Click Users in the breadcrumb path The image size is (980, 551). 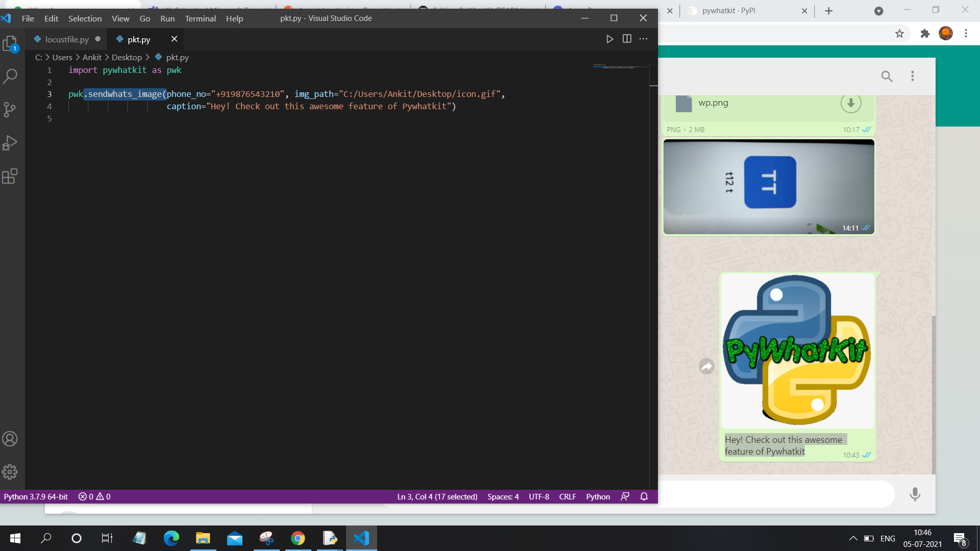click(62, 58)
